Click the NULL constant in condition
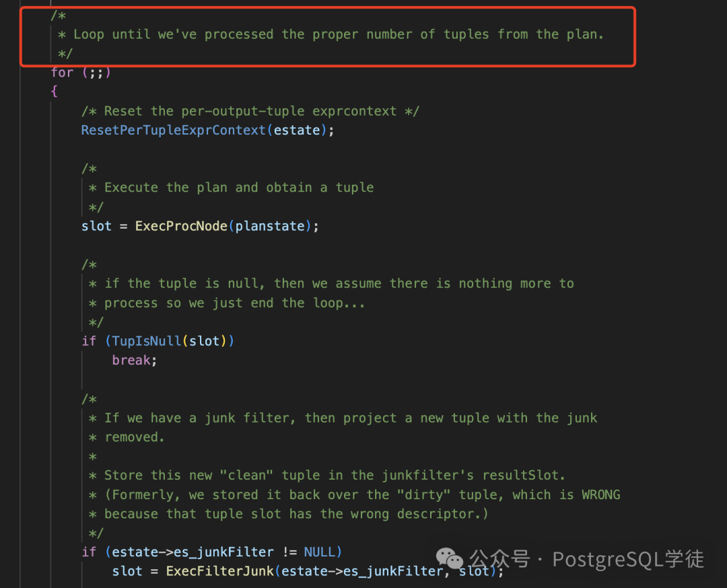 [x=319, y=552]
